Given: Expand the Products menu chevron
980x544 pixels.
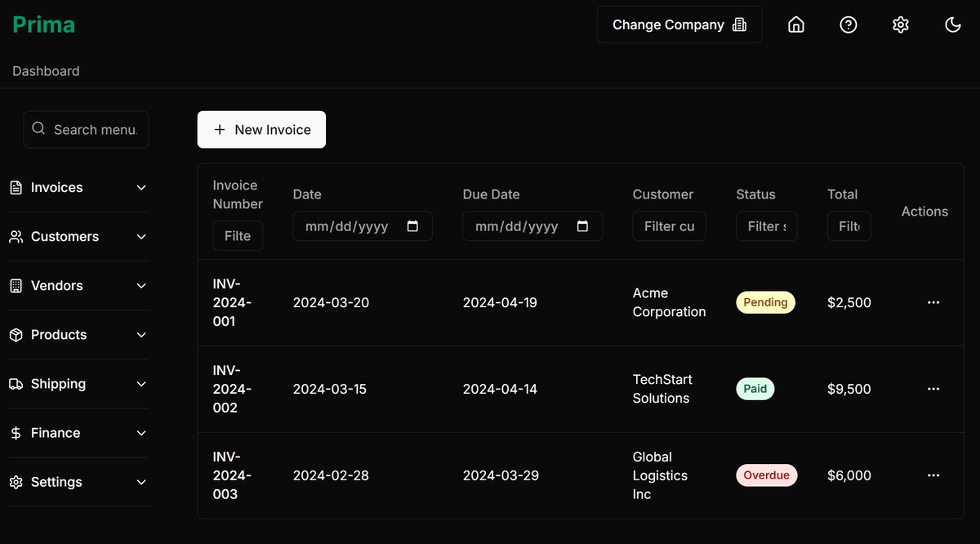Looking at the screenshot, I should pyautogui.click(x=141, y=335).
